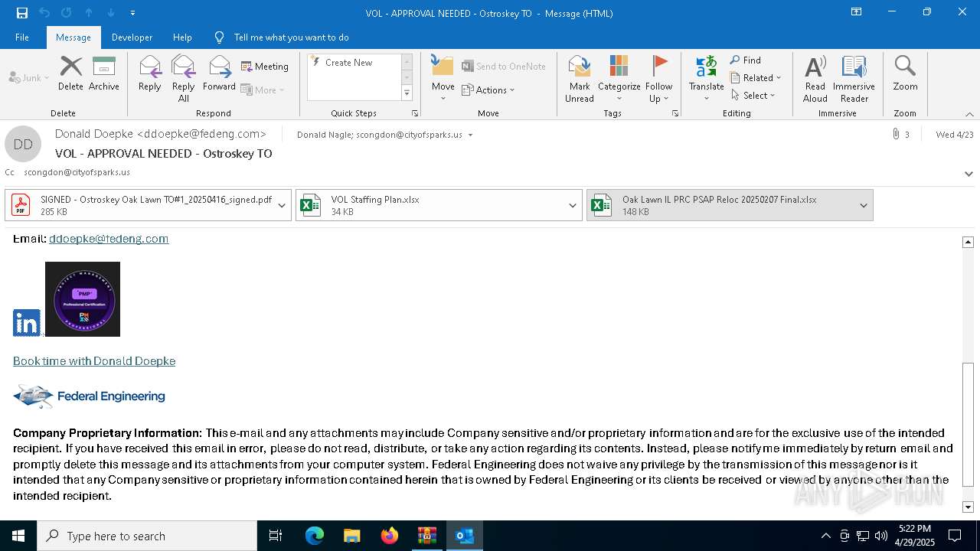Open Task View on taskbar
Viewport: 980px width, 551px height.
pos(276,536)
